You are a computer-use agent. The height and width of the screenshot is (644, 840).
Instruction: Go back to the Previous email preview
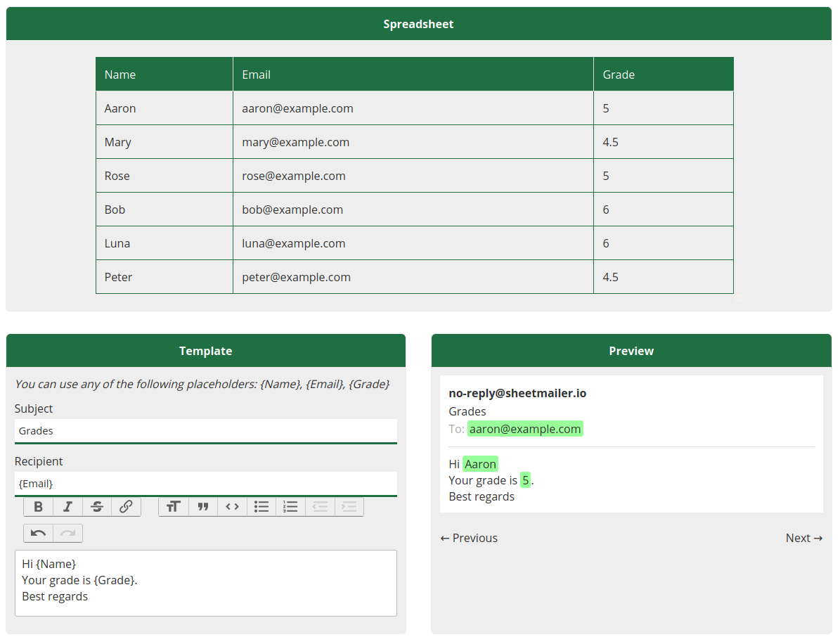(x=469, y=538)
